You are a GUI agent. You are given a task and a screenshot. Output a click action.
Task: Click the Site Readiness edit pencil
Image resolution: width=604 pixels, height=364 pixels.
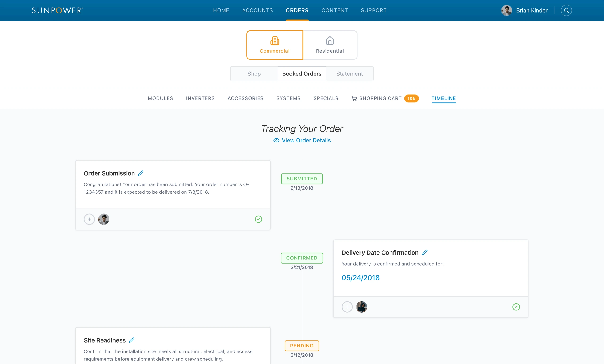pos(132,340)
